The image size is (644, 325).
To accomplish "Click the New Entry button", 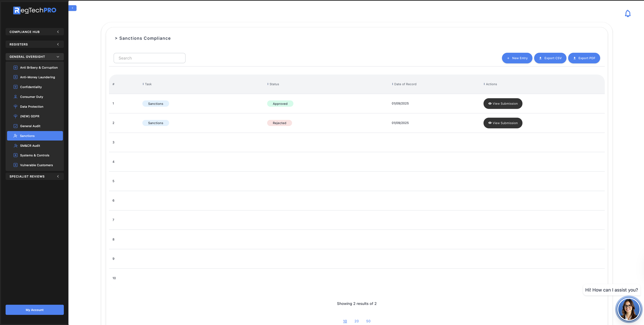I will pyautogui.click(x=517, y=58).
